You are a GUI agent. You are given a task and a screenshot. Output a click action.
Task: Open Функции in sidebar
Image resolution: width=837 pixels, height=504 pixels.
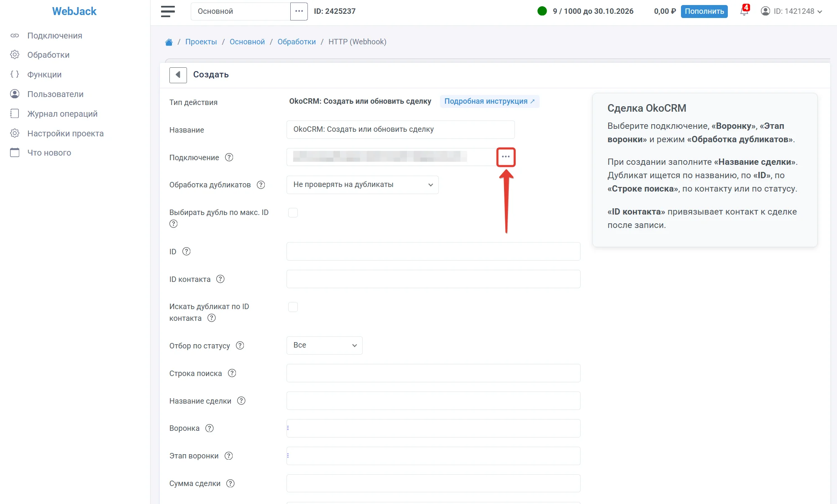[x=44, y=74]
